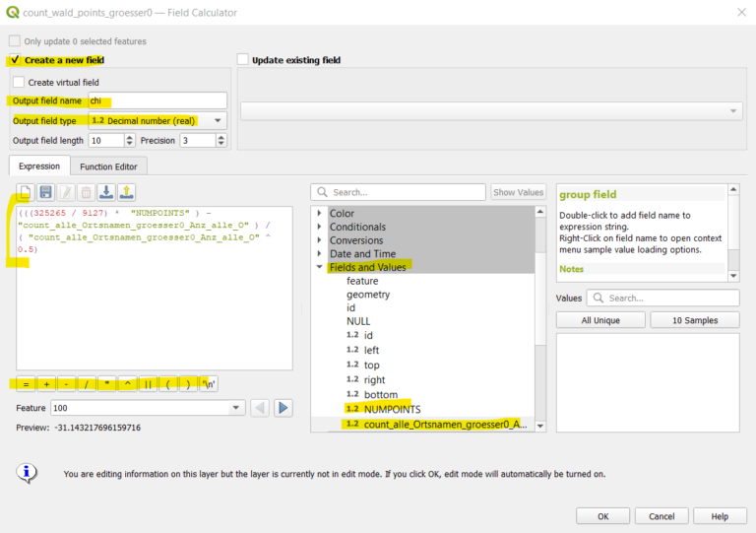Insert the division operator

pyautogui.click(x=86, y=383)
